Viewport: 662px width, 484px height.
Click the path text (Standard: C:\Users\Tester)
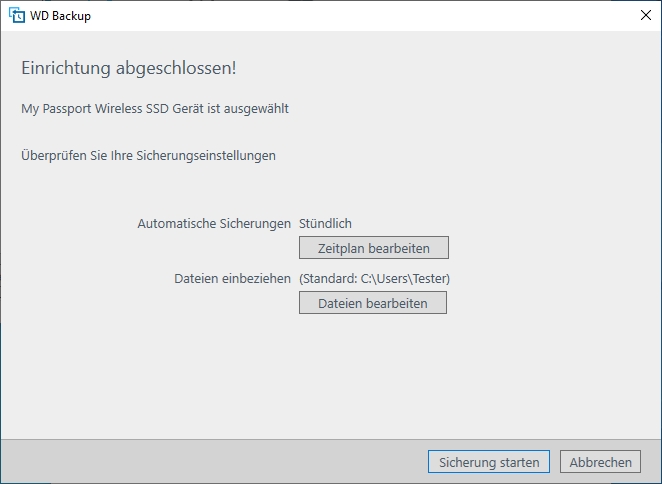point(374,279)
